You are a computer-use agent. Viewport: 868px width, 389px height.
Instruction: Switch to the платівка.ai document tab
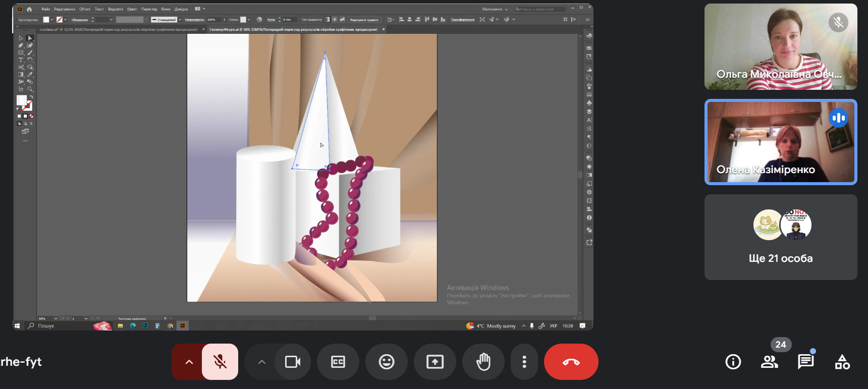coord(118,29)
